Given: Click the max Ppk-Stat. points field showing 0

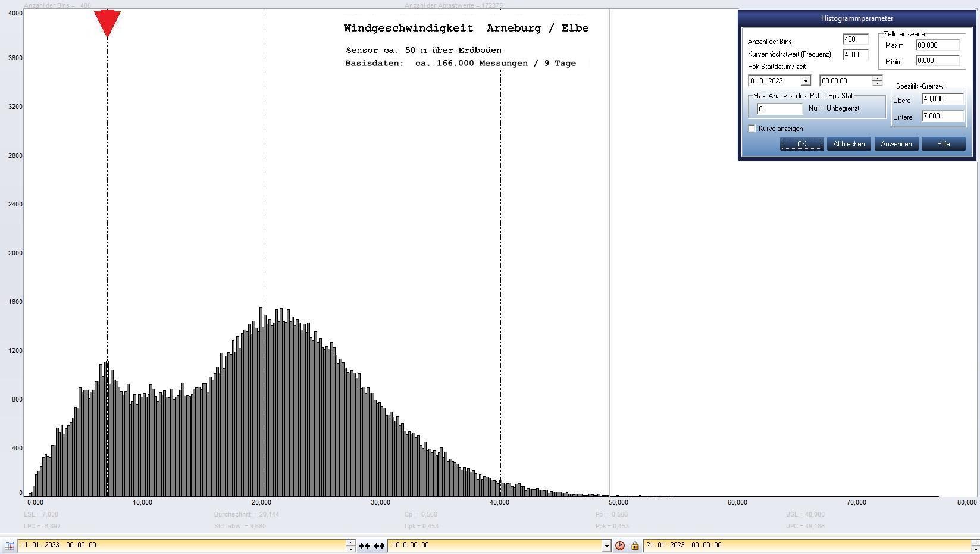Looking at the screenshot, I should pyautogui.click(x=779, y=109).
